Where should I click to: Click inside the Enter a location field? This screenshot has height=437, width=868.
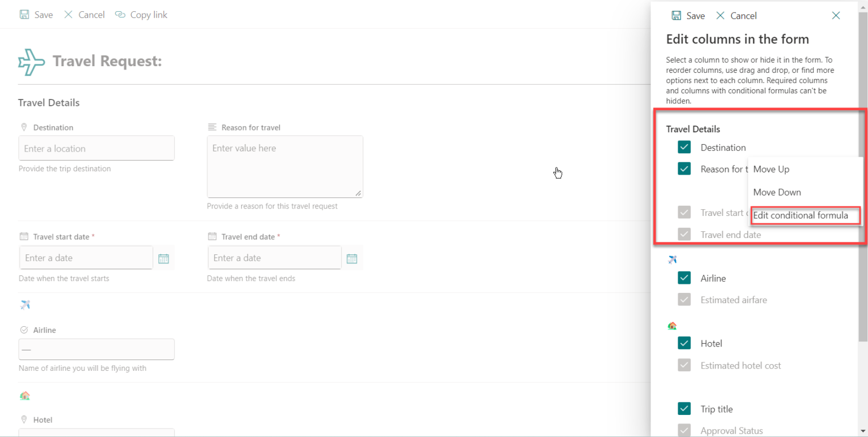click(96, 148)
